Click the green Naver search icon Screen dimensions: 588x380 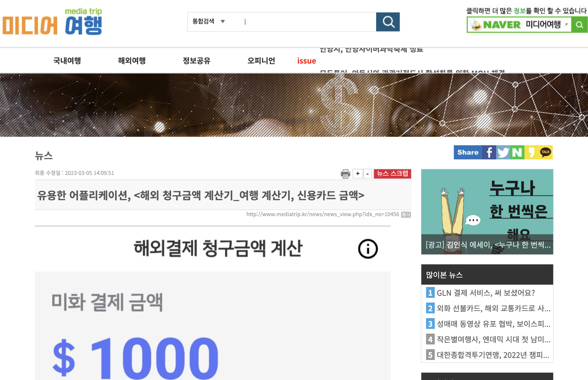pos(579,25)
